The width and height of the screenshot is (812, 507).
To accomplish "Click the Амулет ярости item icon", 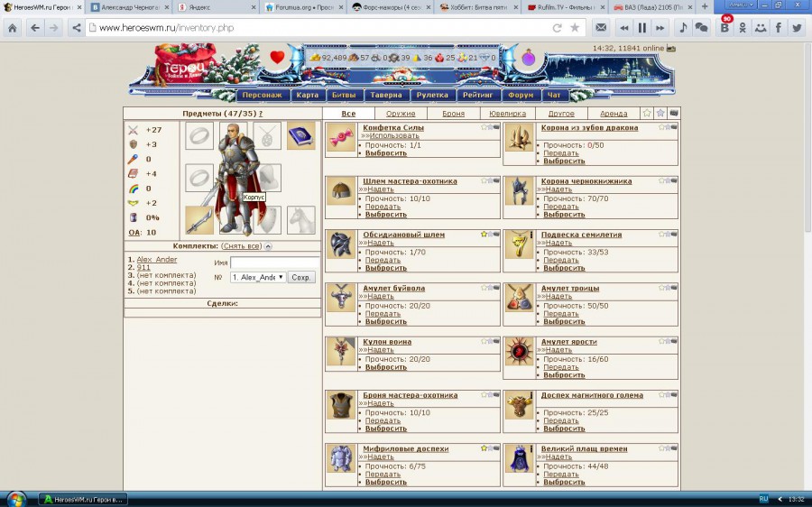I will pos(519,351).
